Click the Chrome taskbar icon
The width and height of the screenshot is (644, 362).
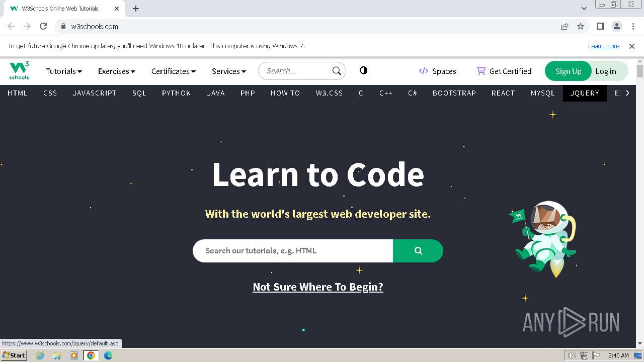click(91, 355)
